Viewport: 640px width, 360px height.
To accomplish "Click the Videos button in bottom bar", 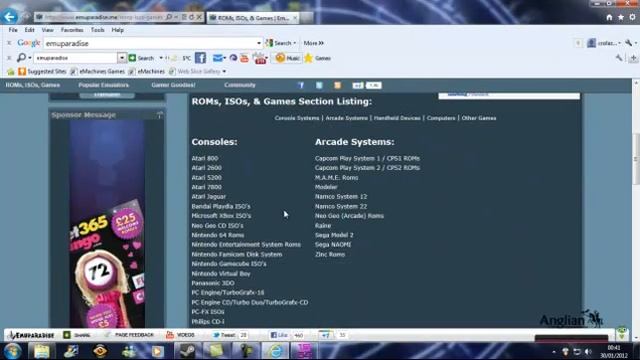I will click(x=180, y=335).
